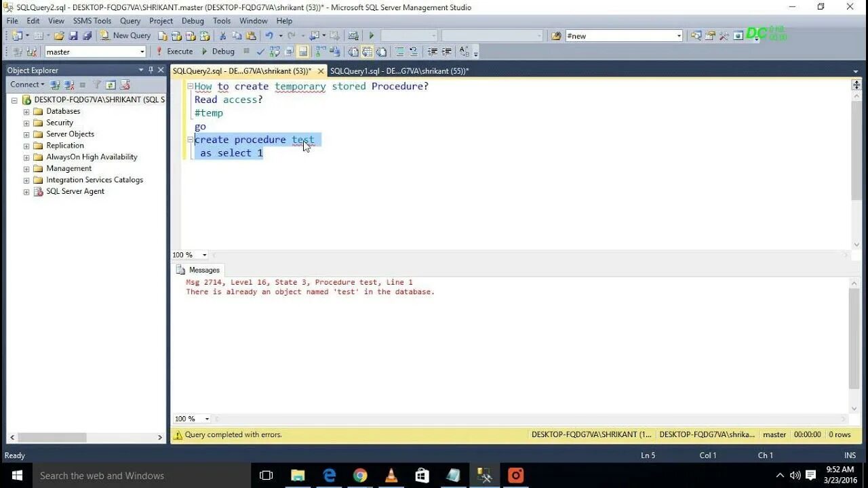Select Integration Services Catalogs tree item
This screenshot has height=488, width=868.
click(94, 180)
